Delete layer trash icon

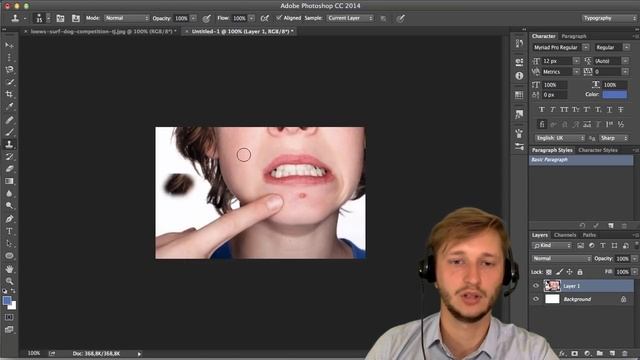tap(624, 353)
